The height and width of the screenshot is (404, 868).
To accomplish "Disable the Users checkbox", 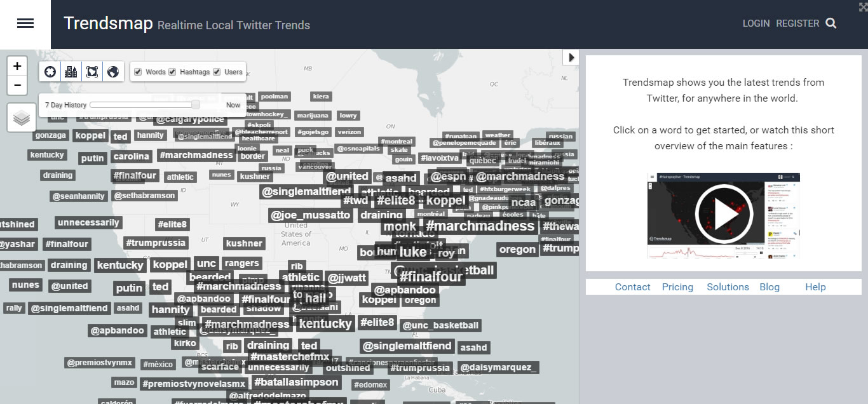I will click(x=217, y=72).
